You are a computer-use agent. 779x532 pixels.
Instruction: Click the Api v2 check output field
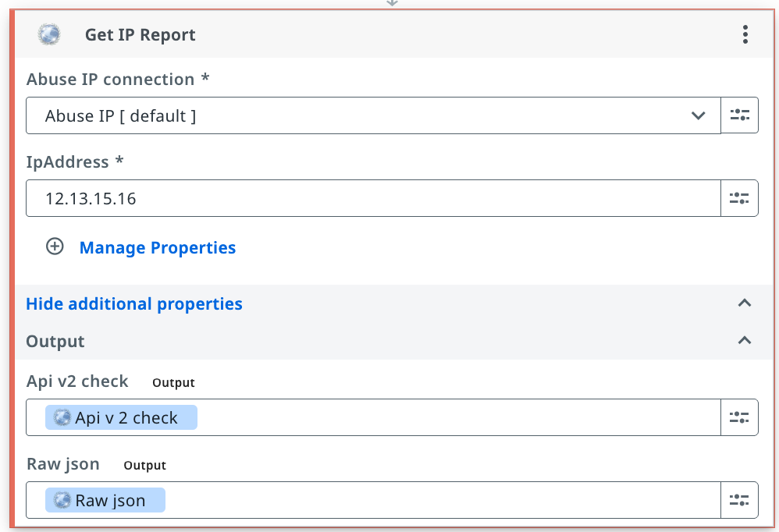tap(373, 417)
